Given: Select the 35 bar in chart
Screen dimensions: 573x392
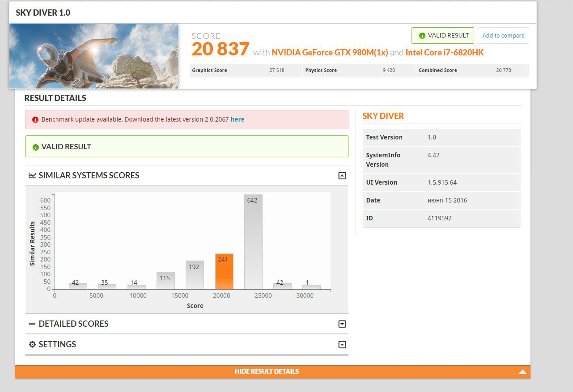Looking at the screenshot, I should click(x=107, y=287).
